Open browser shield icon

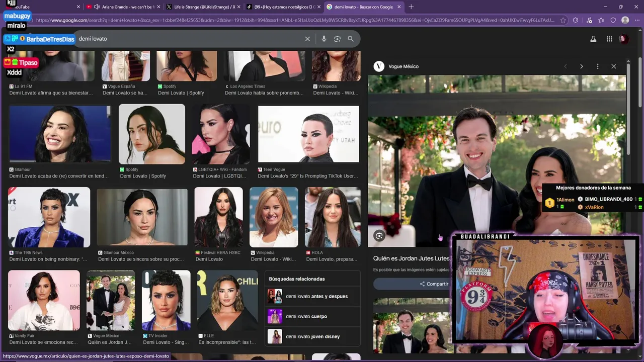click(613, 20)
